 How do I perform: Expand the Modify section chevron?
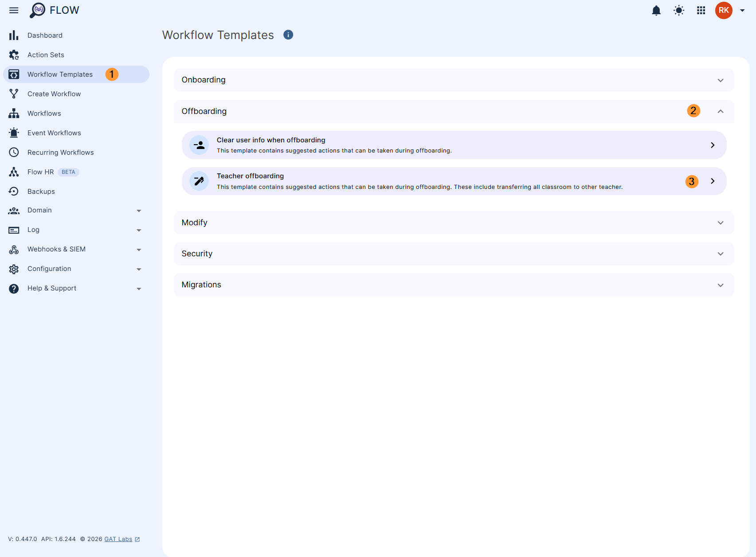721,223
